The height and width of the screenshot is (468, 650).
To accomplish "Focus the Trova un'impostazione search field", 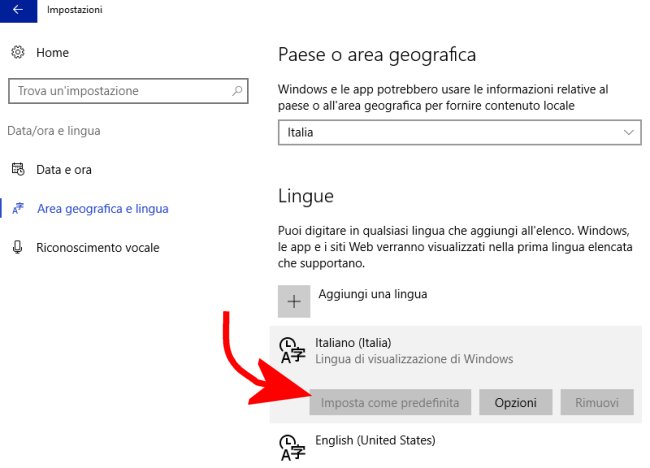I will tap(128, 91).
